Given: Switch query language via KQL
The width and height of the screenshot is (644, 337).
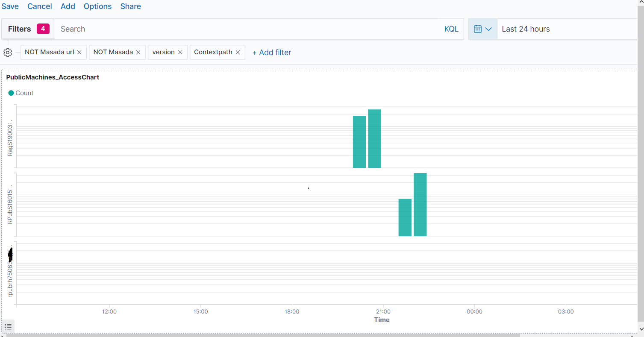Looking at the screenshot, I should 451,29.
